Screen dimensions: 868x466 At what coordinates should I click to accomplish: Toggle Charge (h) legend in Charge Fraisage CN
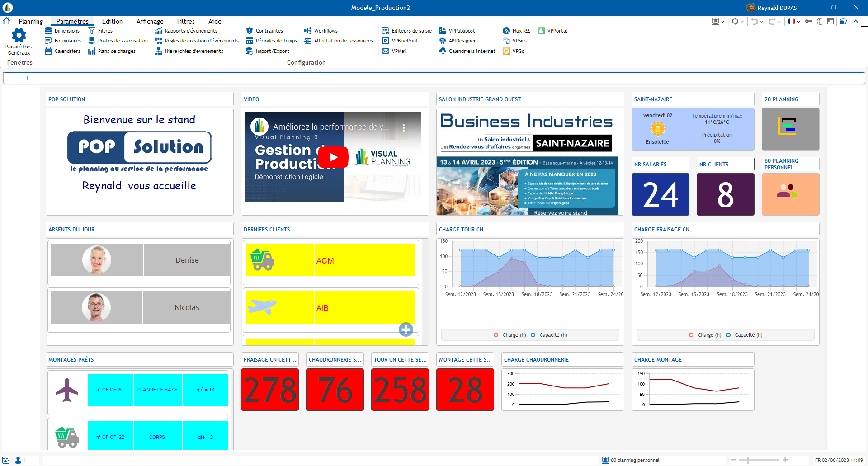pyautogui.click(x=705, y=335)
